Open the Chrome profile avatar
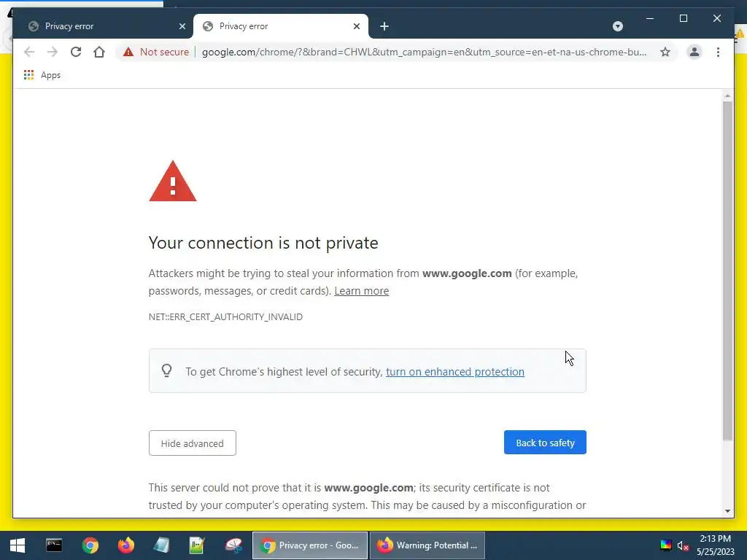Screen dimensions: 747x560 tap(694, 52)
